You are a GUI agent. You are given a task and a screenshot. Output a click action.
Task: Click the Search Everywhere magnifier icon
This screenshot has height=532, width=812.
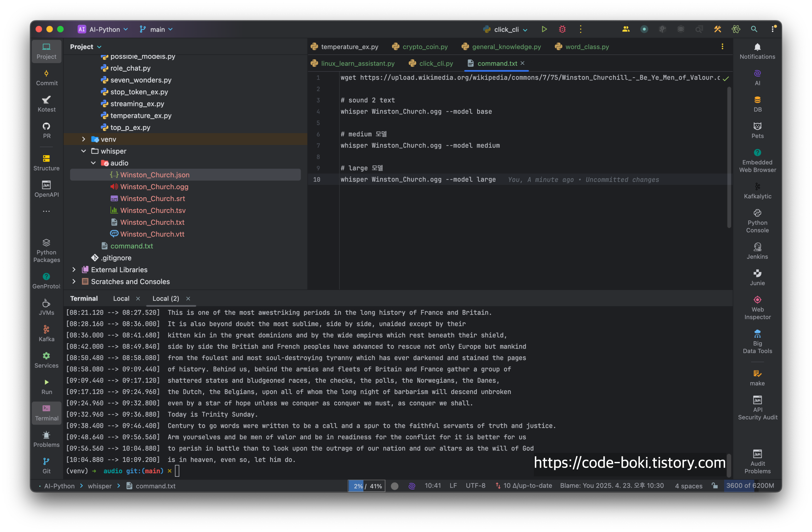[x=754, y=29]
